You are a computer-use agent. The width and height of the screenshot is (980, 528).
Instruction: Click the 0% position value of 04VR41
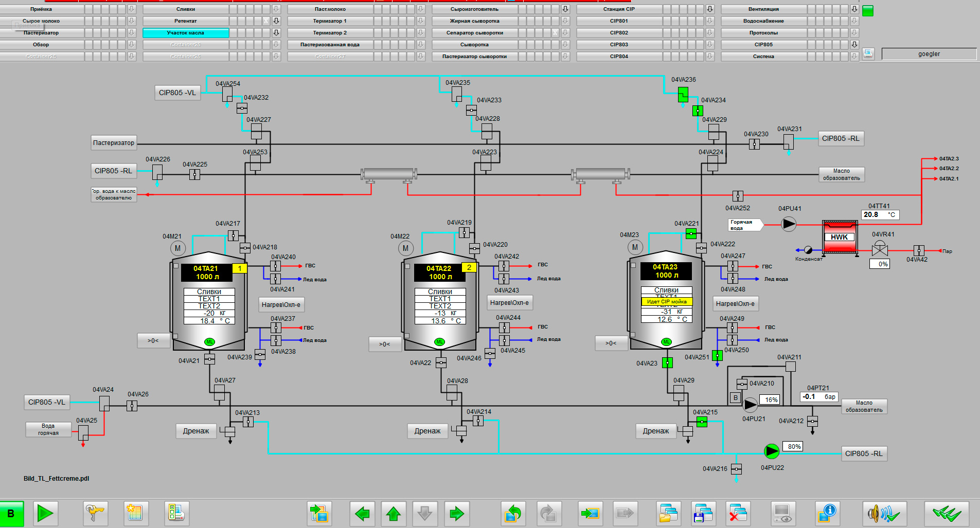point(880,264)
